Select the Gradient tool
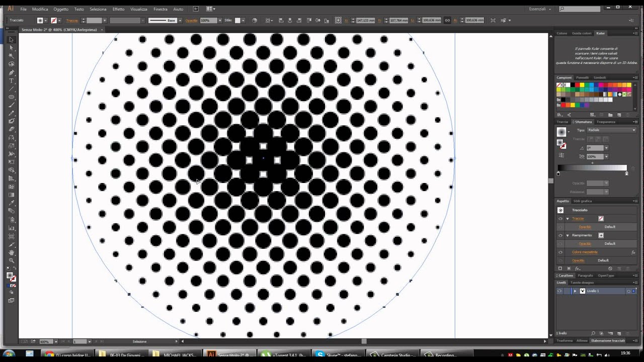644x362 pixels. [x=12, y=195]
